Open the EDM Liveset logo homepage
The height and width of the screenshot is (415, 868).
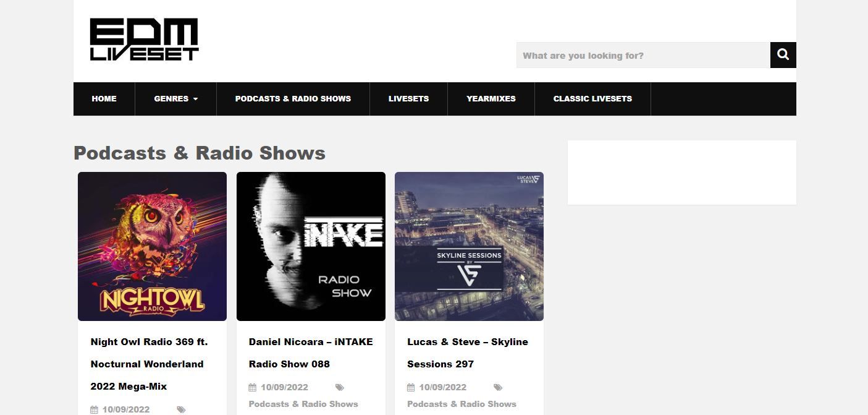[144, 40]
